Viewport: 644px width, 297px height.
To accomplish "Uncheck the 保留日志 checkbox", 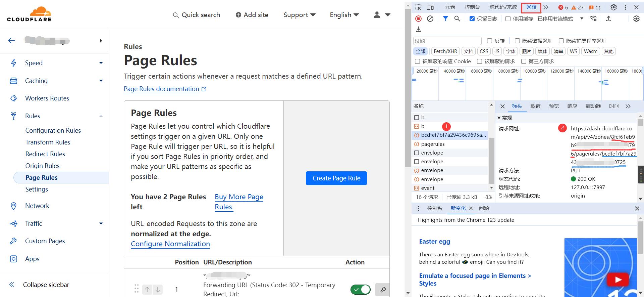I will (472, 19).
